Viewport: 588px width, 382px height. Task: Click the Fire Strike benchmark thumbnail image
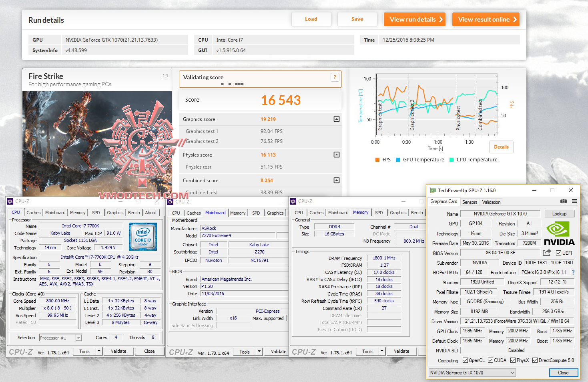pyautogui.click(x=97, y=144)
